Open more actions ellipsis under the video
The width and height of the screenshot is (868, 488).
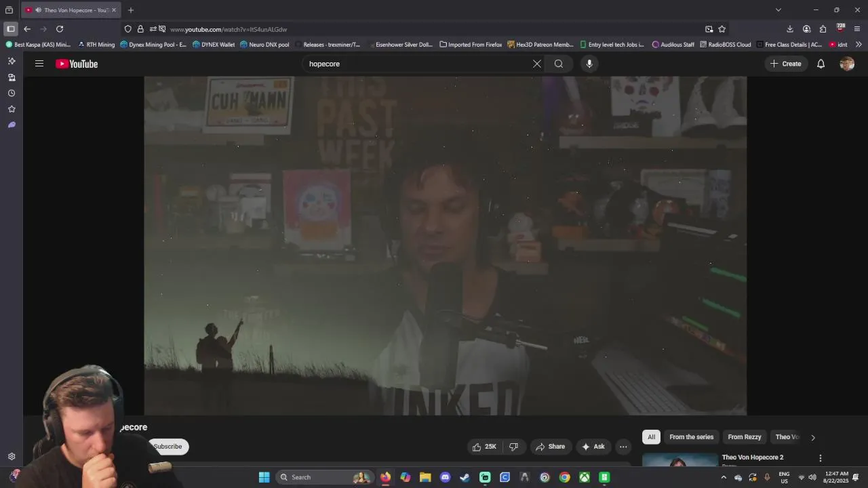(x=623, y=447)
